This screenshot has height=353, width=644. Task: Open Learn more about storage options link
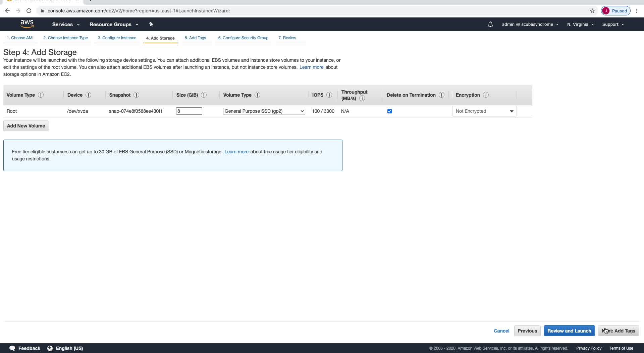point(311,67)
